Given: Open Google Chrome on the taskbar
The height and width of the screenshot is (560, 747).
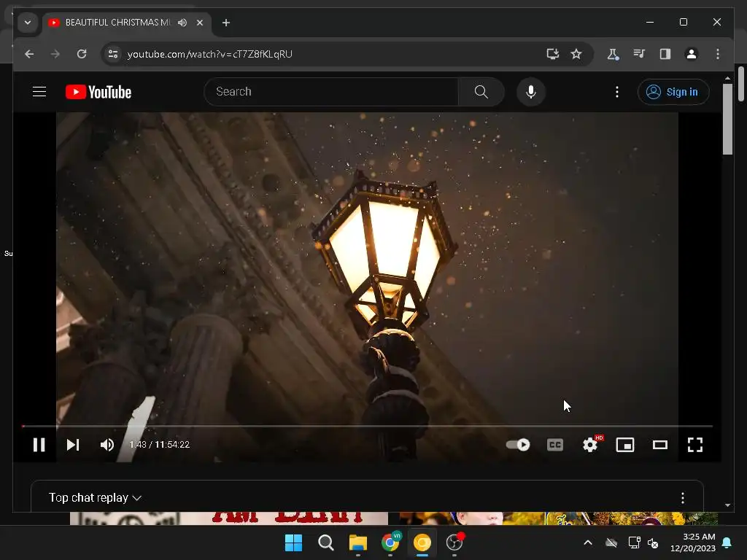Looking at the screenshot, I should pyautogui.click(x=390, y=542).
